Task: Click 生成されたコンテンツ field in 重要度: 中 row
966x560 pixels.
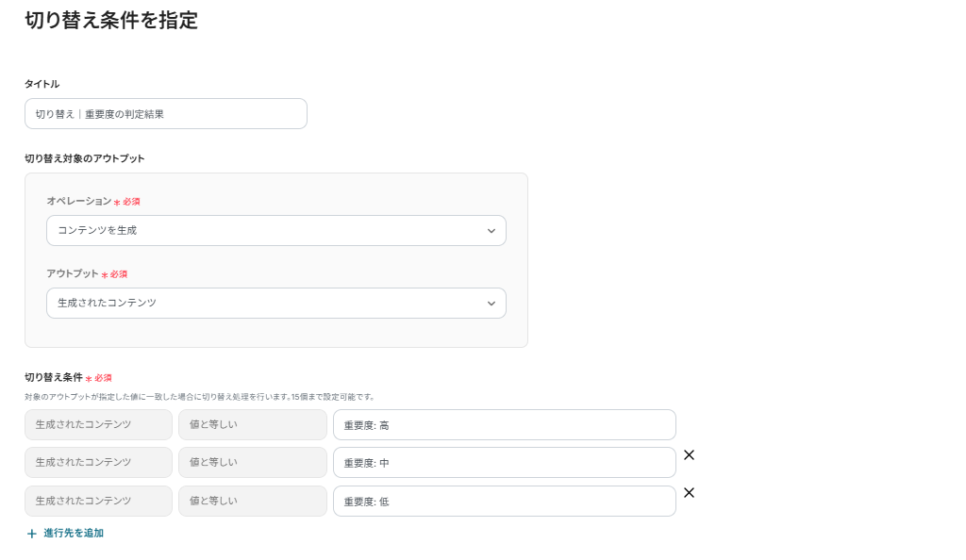Action: click(x=98, y=462)
